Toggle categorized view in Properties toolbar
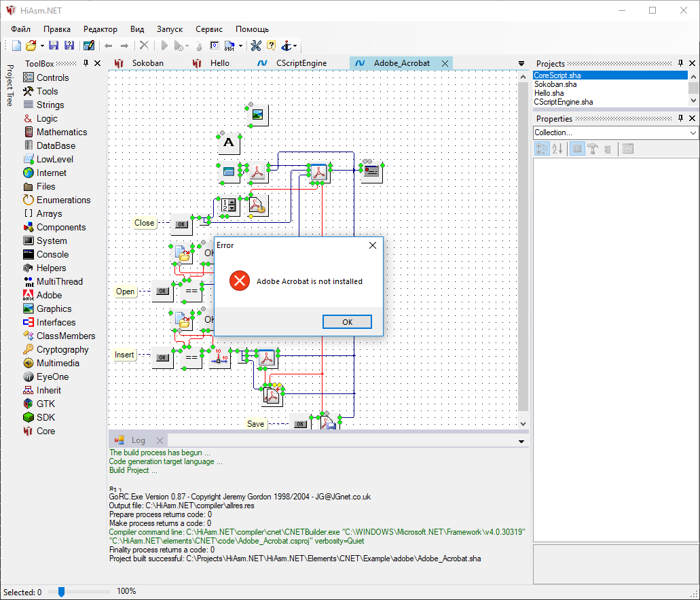The width and height of the screenshot is (700, 600). (542, 149)
